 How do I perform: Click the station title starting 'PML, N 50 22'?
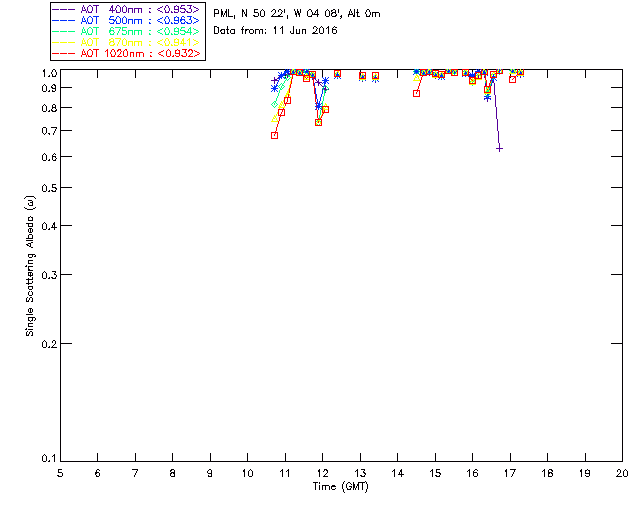[x=297, y=14]
